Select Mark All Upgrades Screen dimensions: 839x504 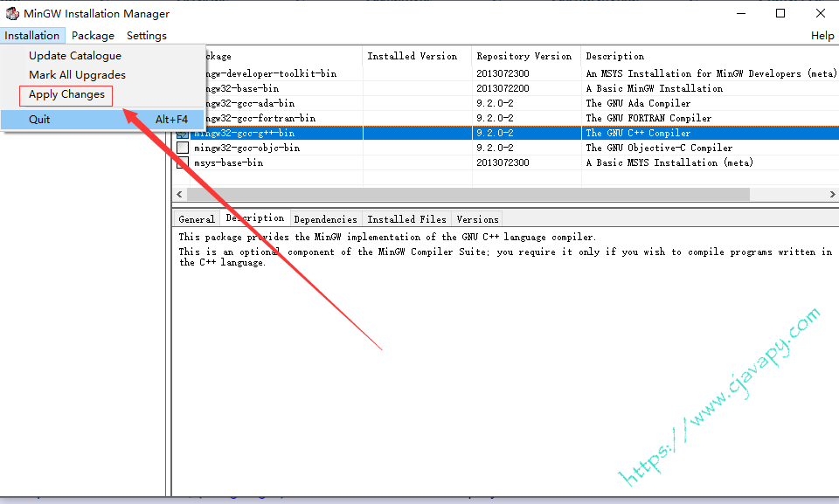pyautogui.click(x=77, y=75)
